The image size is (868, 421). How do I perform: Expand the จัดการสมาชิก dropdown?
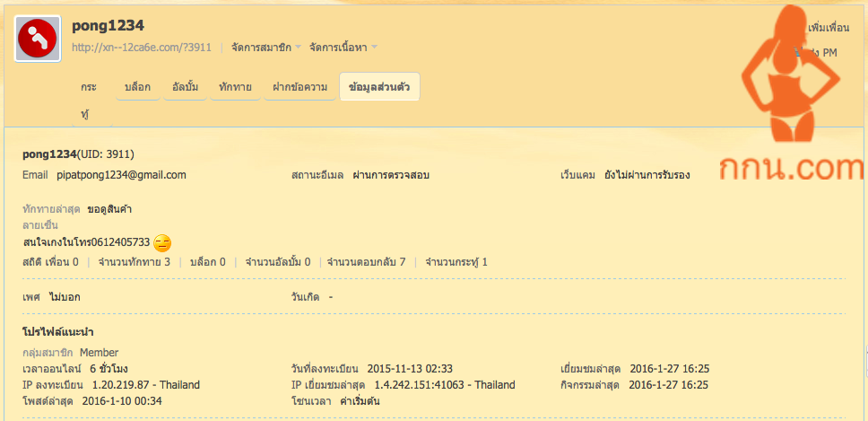[265, 47]
